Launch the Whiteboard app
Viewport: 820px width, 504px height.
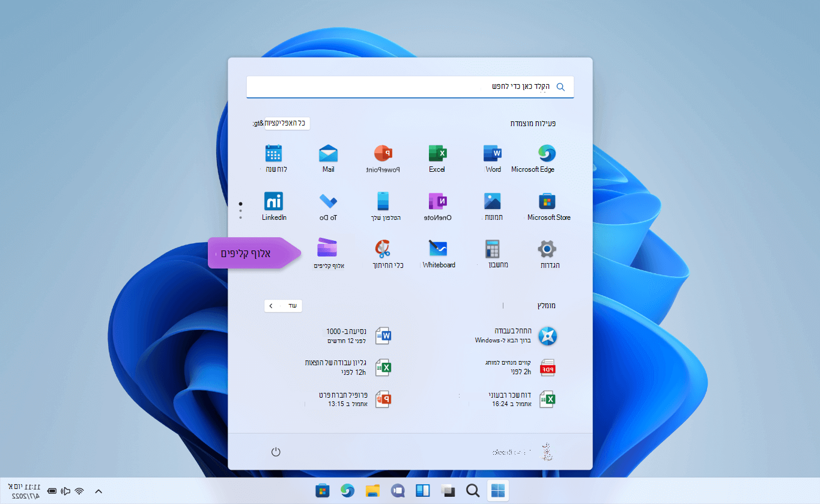click(438, 249)
